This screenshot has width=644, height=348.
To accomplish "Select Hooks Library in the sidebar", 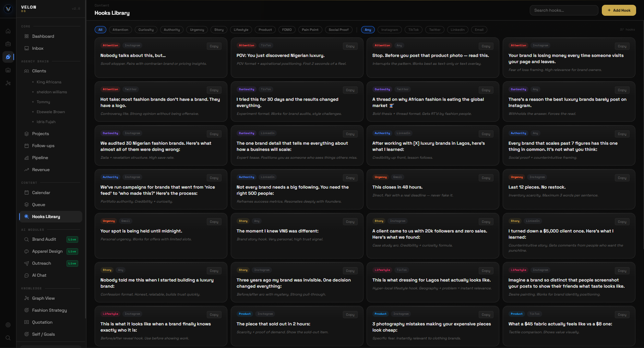I will 51,217.
